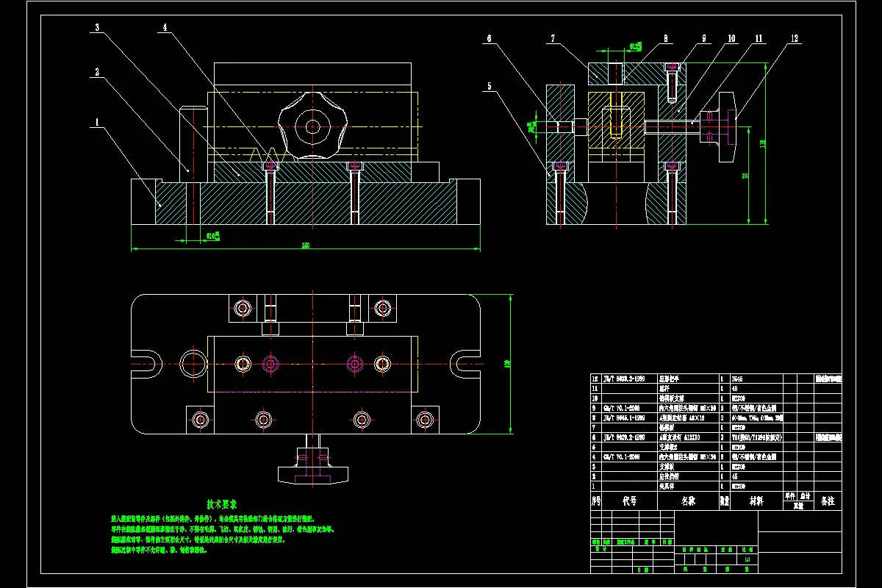Select material 45 in parts list row 11
882x588 pixels.
(735, 388)
